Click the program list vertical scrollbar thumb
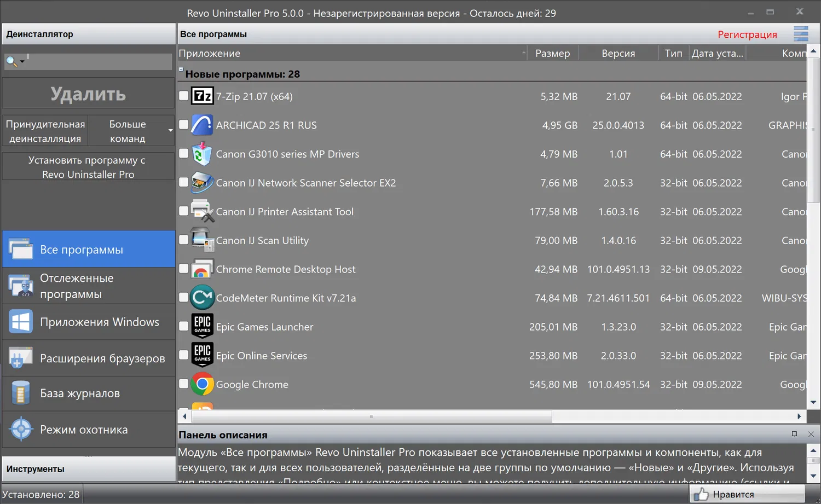The width and height of the screenshot is (821, 504). (813, 129)
